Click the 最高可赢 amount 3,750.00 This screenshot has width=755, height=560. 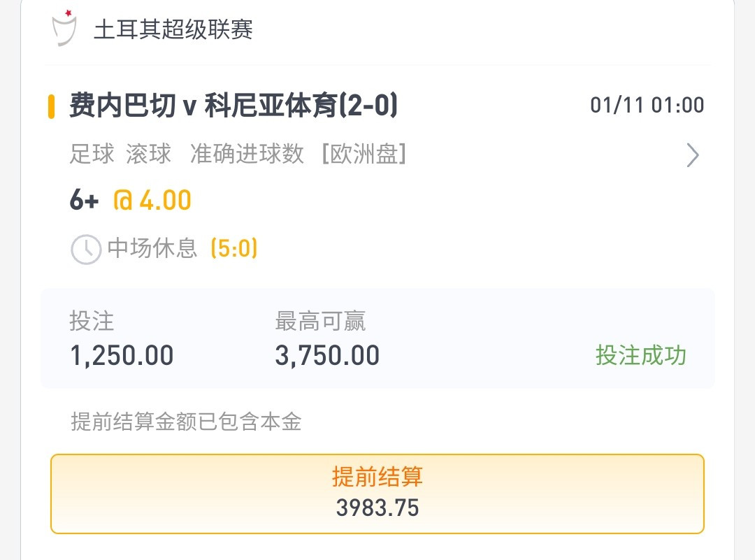[x=327, y=356]
